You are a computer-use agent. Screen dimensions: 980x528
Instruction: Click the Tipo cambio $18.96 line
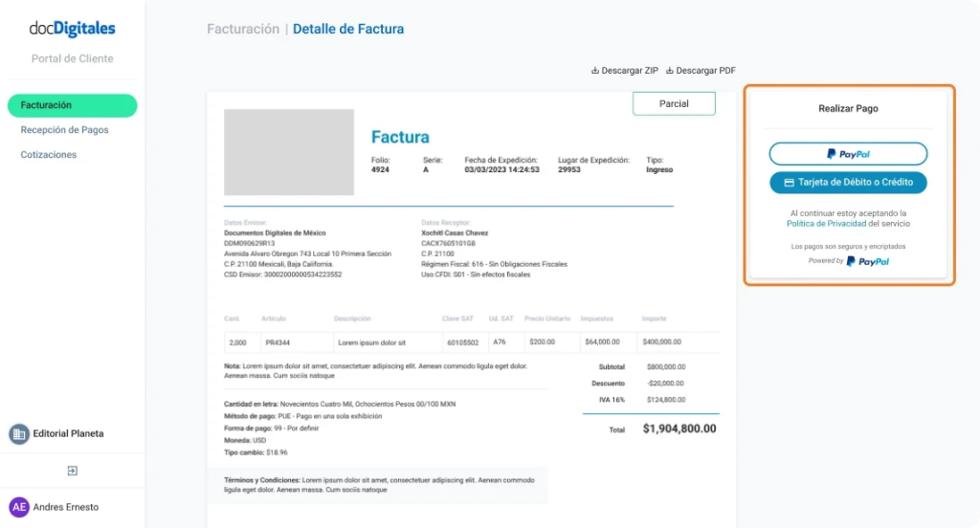[x=256, y=452]
